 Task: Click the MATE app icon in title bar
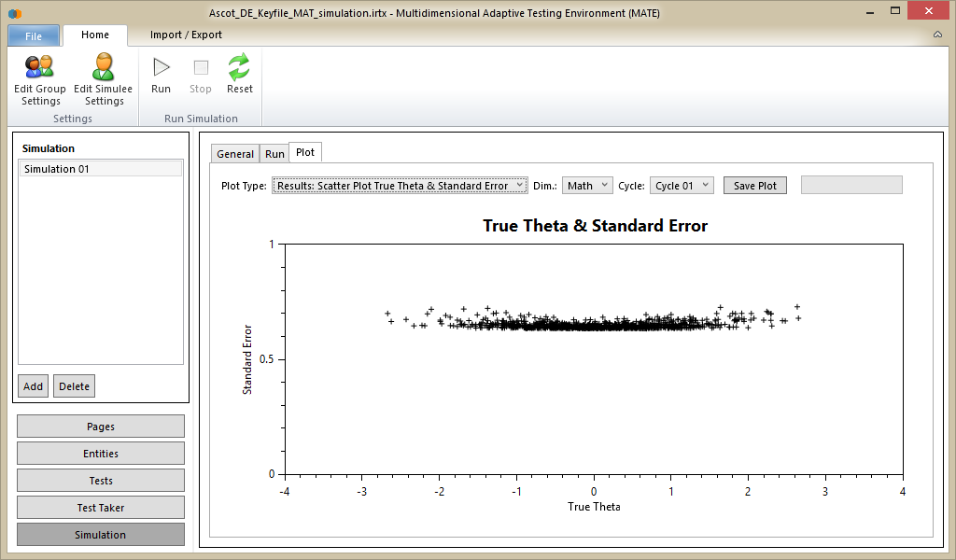14,12
